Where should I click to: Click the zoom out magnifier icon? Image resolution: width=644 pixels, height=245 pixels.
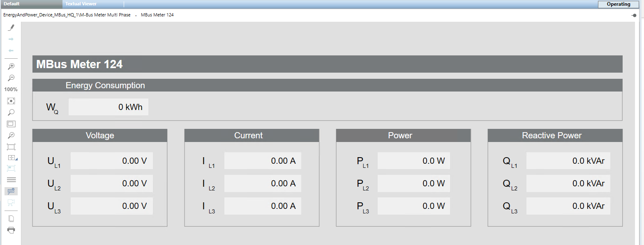click(x=11, y=78)
